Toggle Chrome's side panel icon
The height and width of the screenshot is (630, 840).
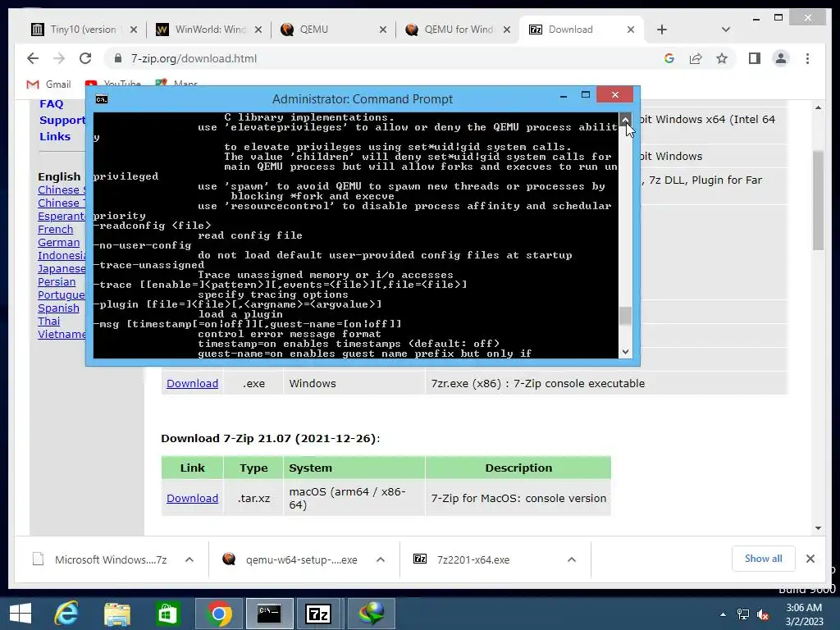[755, 58]
